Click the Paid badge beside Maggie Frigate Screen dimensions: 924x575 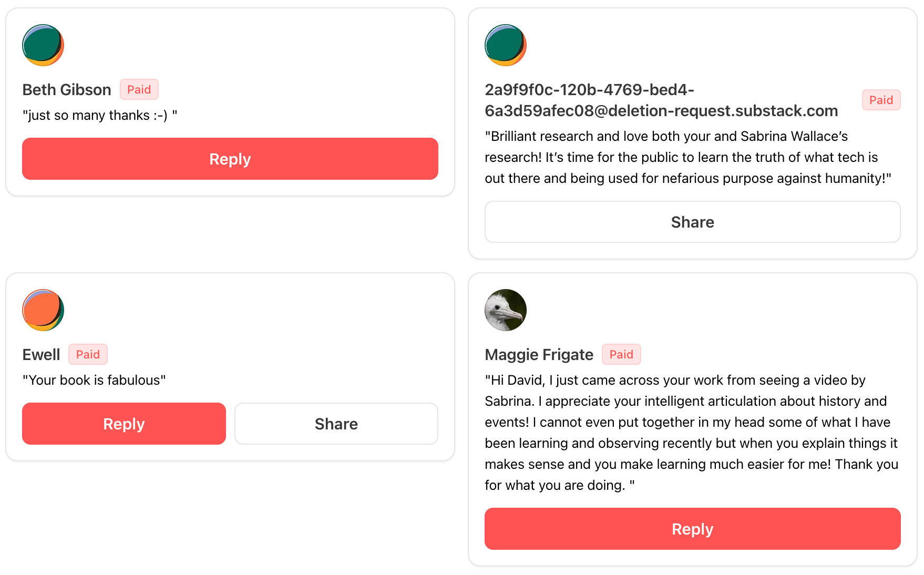(x=621, y=354)
